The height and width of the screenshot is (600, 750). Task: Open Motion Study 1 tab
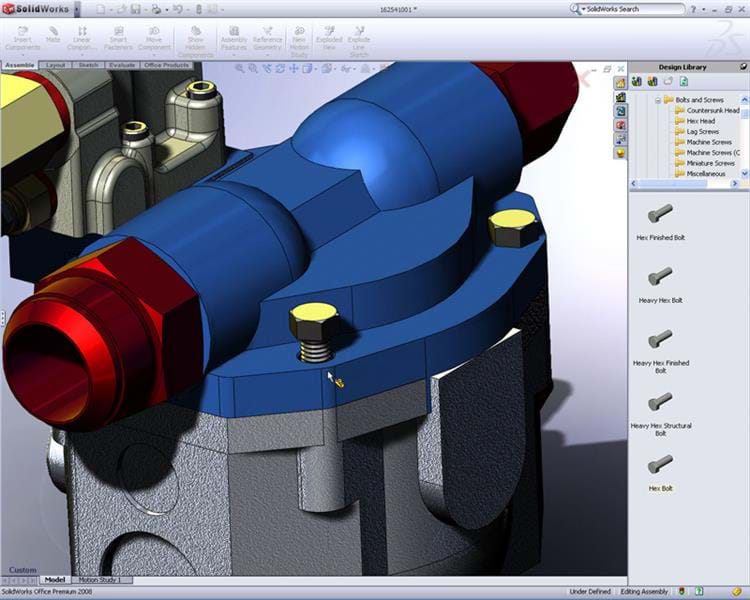click(x=103, y=580)
